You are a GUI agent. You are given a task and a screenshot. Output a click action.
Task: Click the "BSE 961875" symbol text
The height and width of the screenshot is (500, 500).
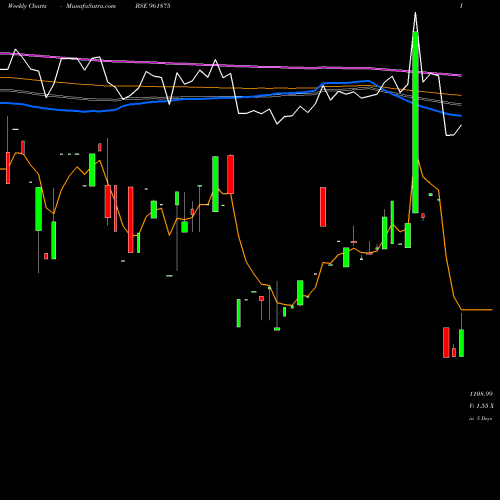tap(153, 6)
